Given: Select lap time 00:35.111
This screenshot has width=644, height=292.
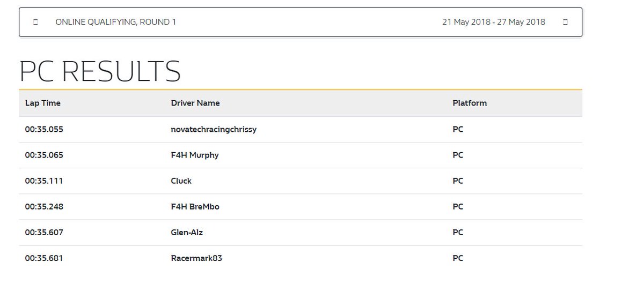Looking at the screenshot, I should [x=44, y=181].
